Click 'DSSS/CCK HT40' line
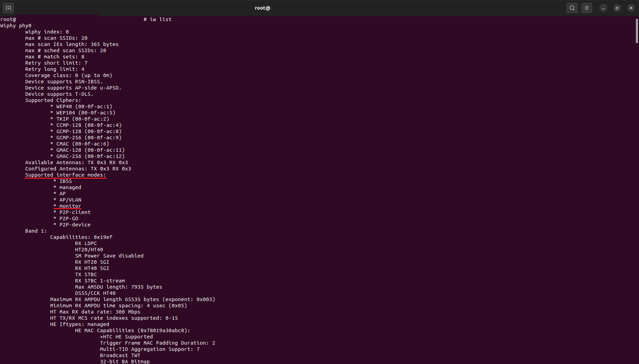639x364 pixels. coord(95,293)
